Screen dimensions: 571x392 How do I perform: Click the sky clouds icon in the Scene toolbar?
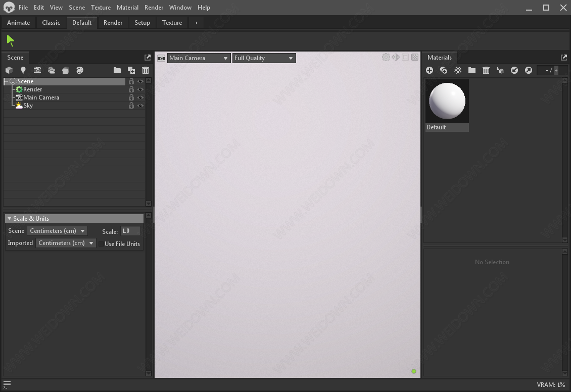click(51, 70)
